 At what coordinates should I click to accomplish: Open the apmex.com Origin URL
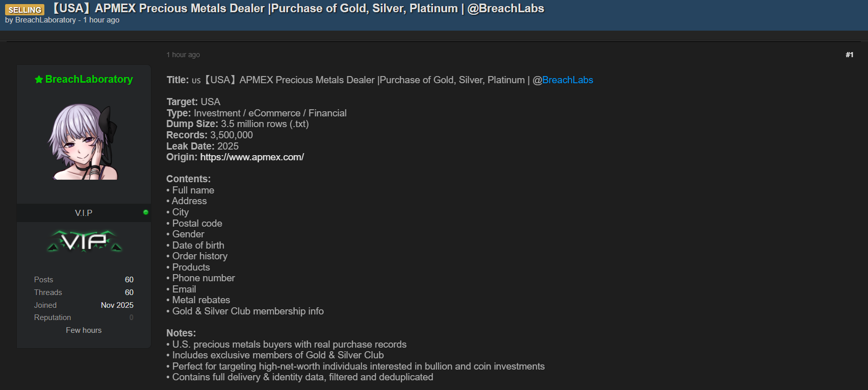pos(252,157)
